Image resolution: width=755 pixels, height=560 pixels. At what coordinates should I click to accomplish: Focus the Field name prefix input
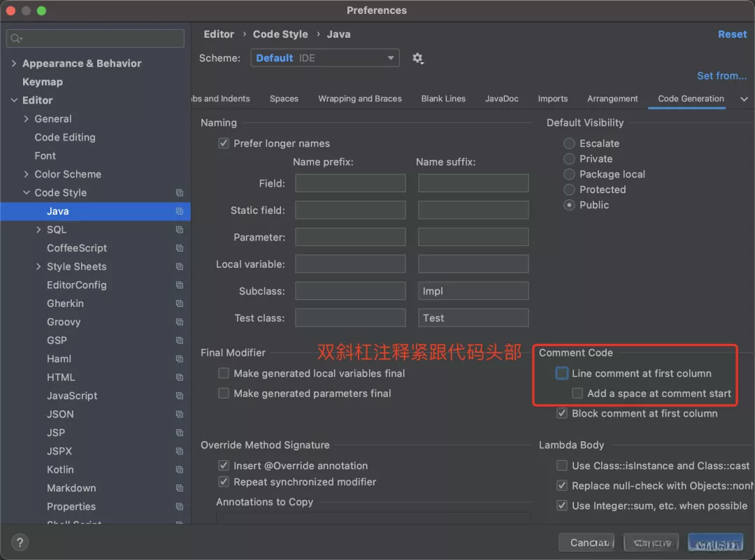click(350, 183)
